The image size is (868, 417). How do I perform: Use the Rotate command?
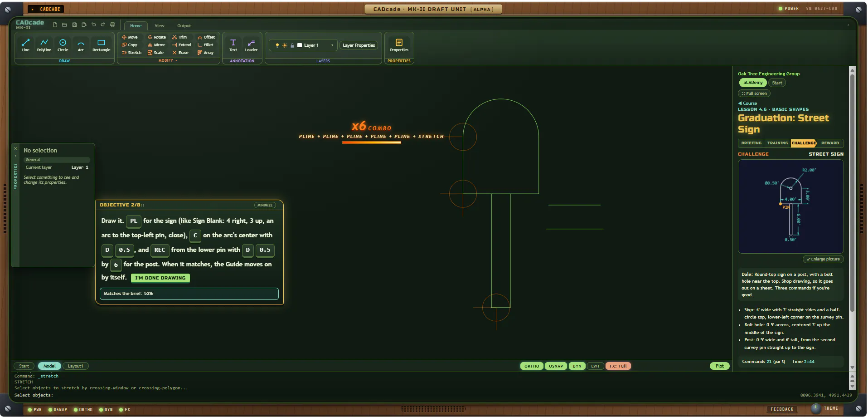[x=157, y=37]
